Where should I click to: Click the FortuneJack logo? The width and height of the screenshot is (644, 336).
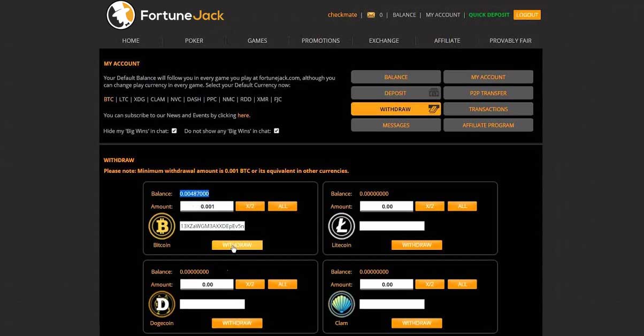point(165,15)
